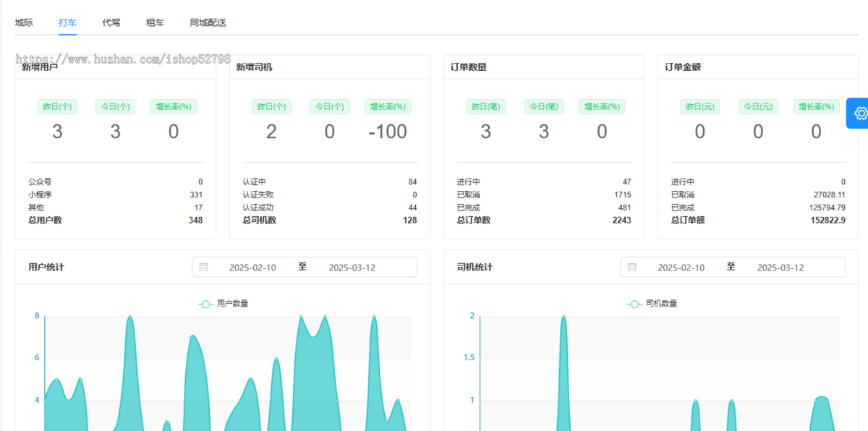The image size is (868, 431).
Task: Click calendar icon in 用户统计 date range
Action: pos(204,267)
